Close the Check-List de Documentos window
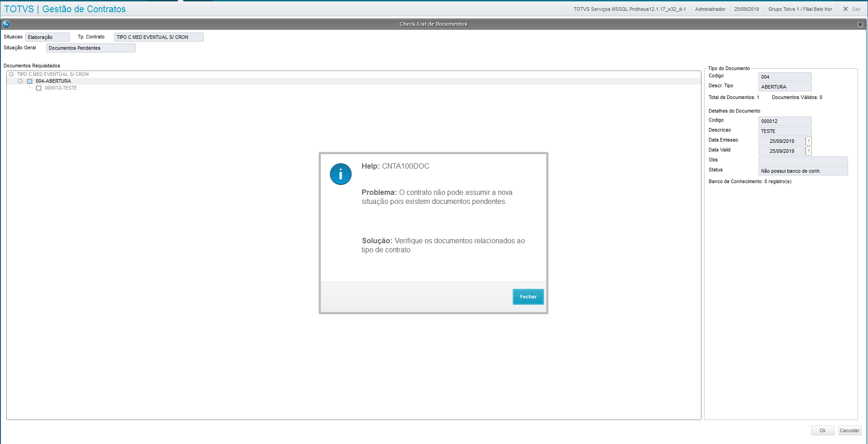 860,24
